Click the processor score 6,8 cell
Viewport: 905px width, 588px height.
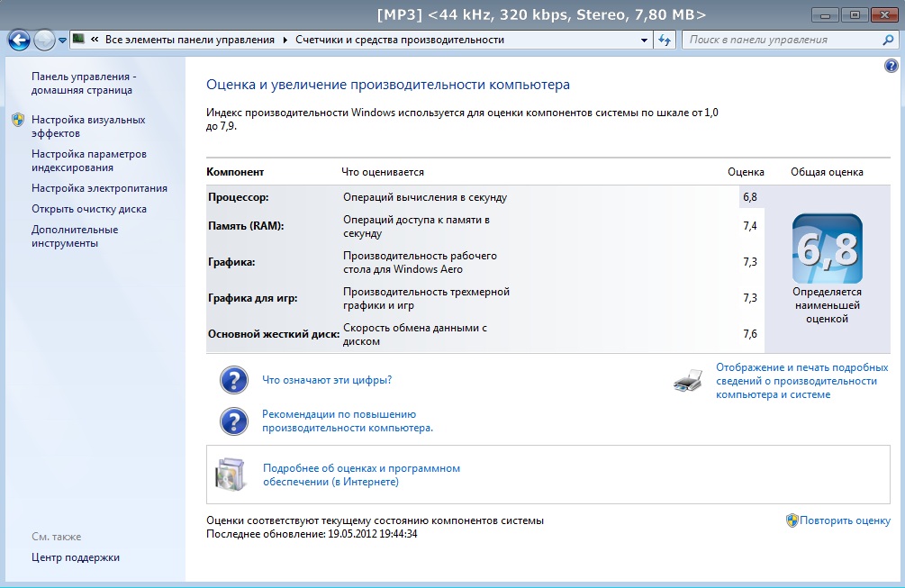750,197
